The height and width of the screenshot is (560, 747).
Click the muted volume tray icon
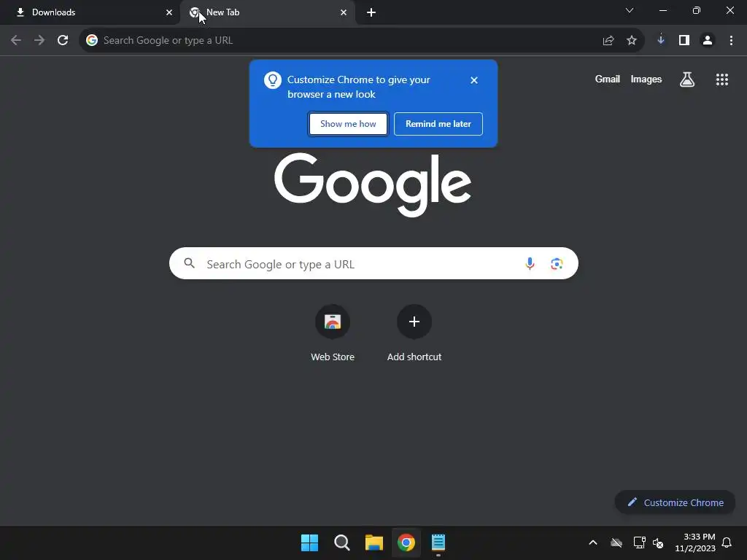(x=658, y=542)
